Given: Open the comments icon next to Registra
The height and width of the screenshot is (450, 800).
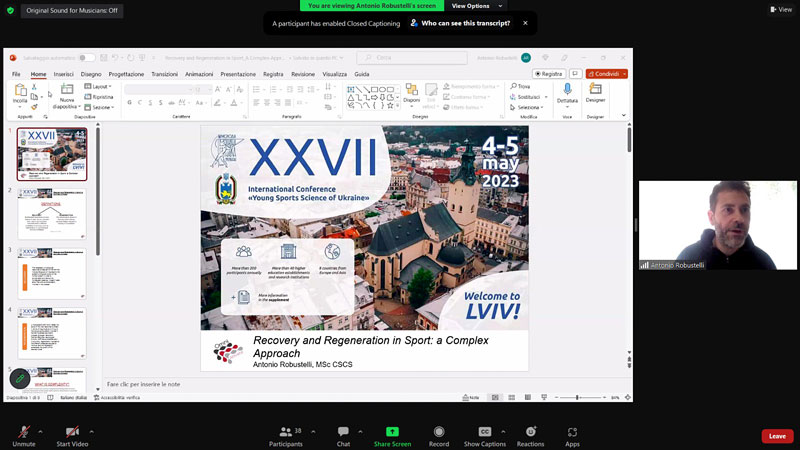Looking at the screenshot, I should (575, 74).
